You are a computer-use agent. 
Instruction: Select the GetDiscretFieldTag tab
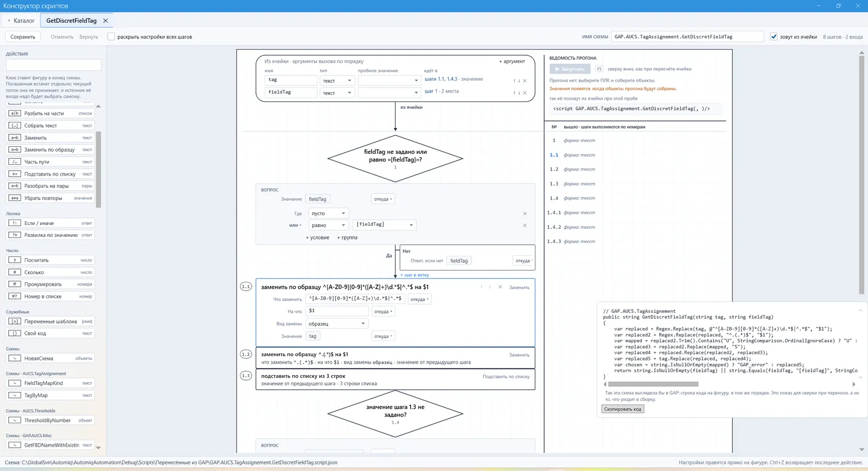(x=72, y=21)
